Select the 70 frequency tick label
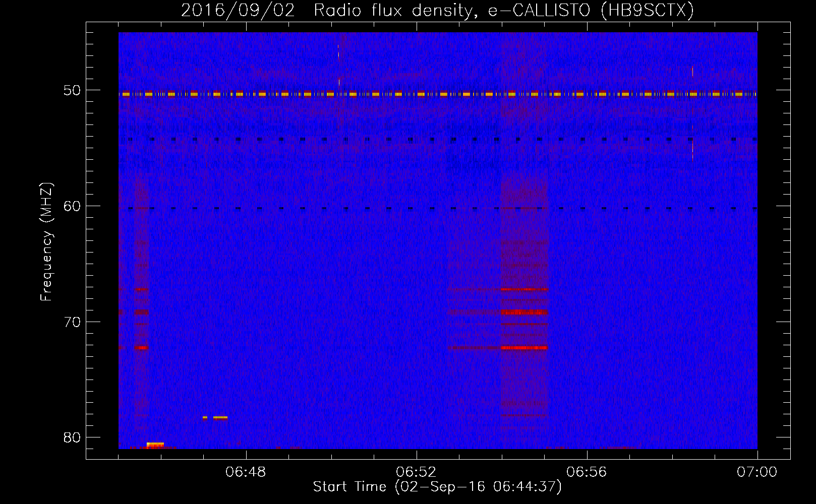The height and width of the screenshot is (504, 816). pos(72,322)
